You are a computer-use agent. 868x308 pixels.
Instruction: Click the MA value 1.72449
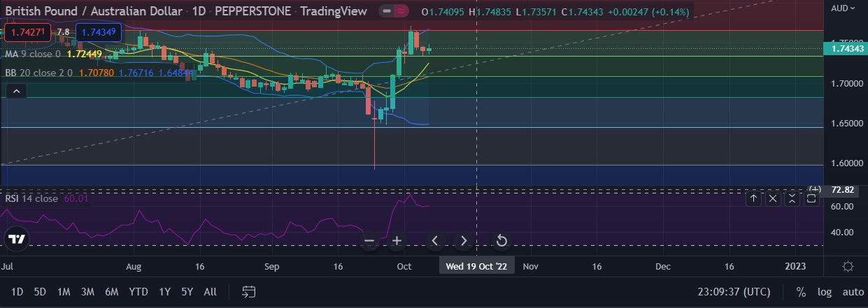[85, 54]
